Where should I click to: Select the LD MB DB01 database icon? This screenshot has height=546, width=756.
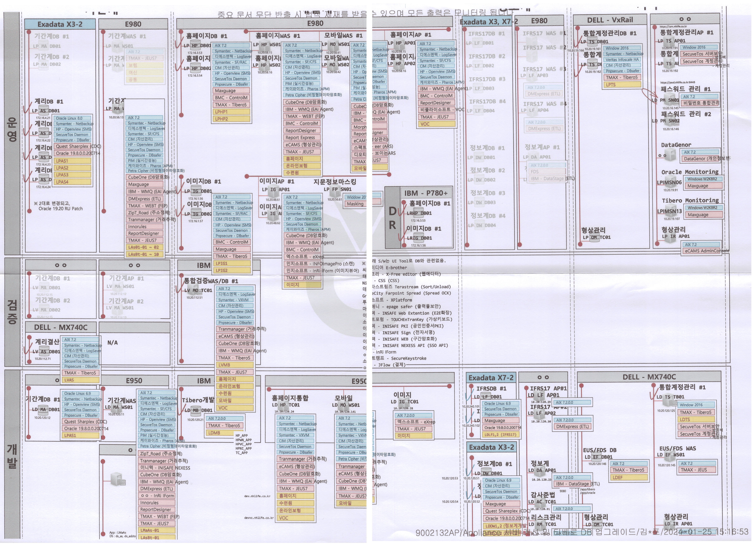196,411
